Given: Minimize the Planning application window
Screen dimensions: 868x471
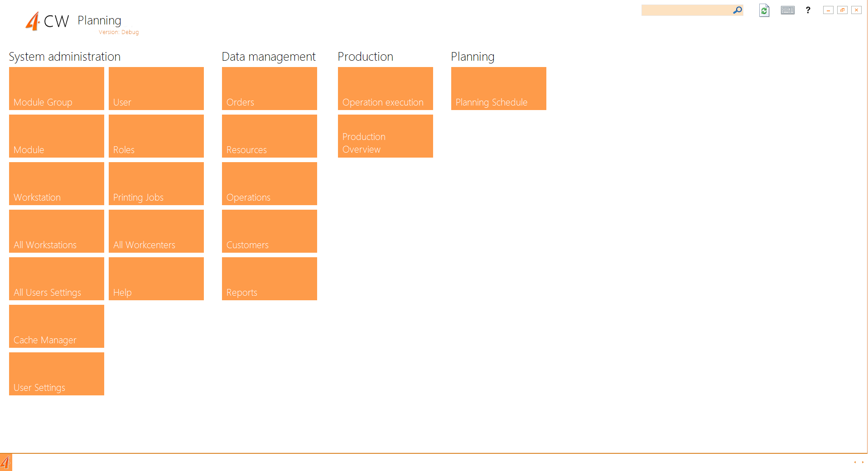Looking at the screenshot, I should [828, 10].
